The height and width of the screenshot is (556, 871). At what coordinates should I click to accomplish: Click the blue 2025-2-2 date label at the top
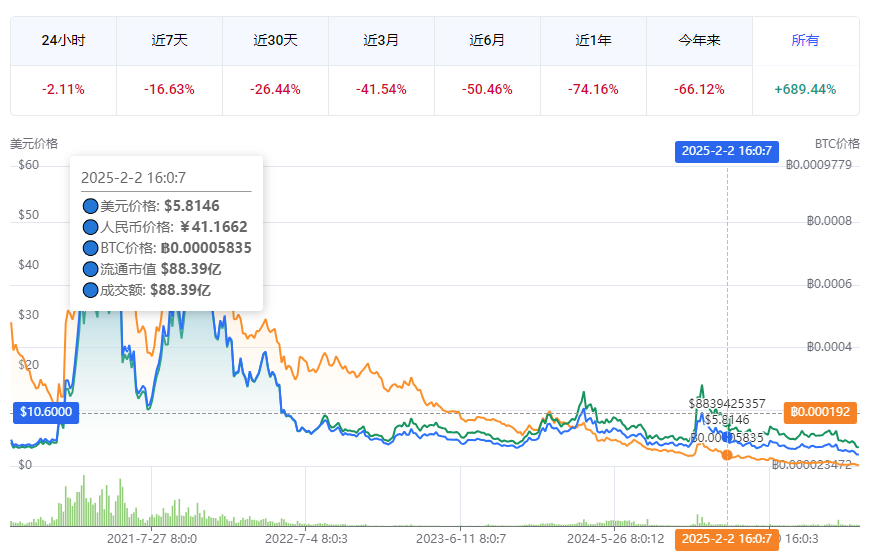click(726, 151)
